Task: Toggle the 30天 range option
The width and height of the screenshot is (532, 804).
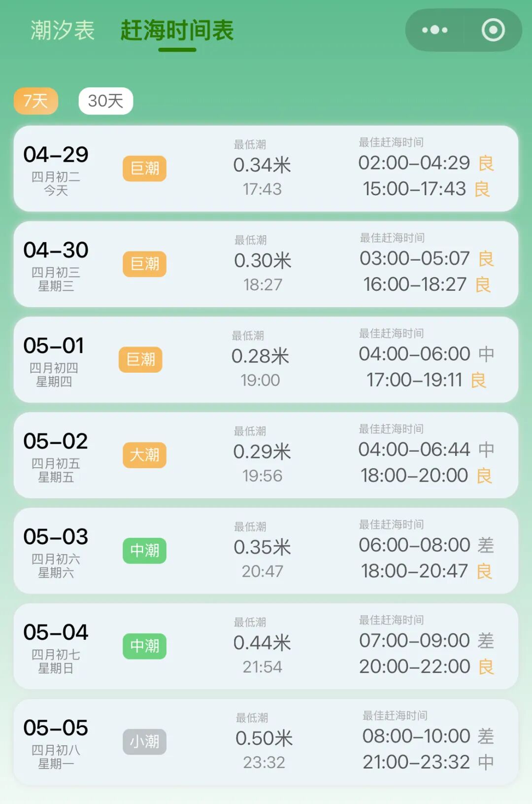Action: [x=106, y=101]
